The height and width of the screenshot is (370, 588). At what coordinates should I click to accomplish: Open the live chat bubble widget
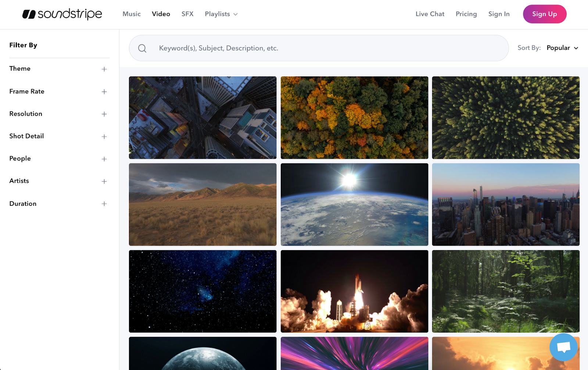coord(563,347)
